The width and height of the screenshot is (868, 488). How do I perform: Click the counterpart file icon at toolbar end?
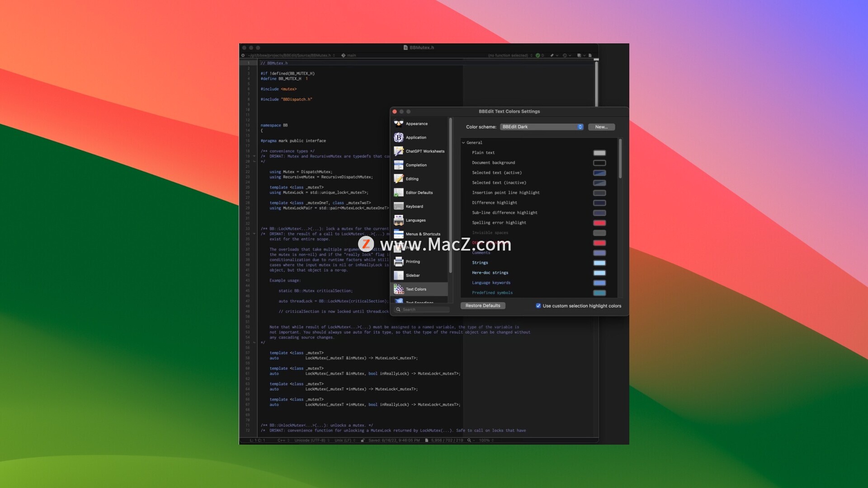pyautogui.click(x=590, y=56)
